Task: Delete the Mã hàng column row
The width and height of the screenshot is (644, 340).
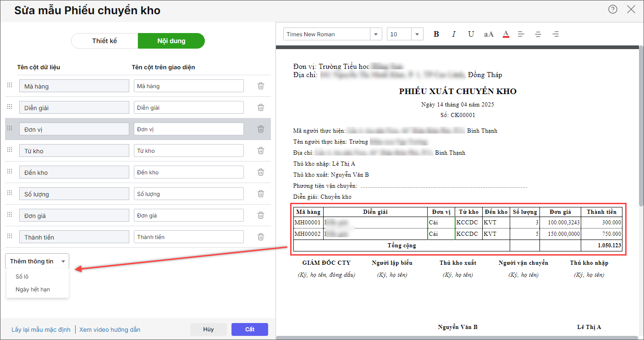Action: click(261, 86)
